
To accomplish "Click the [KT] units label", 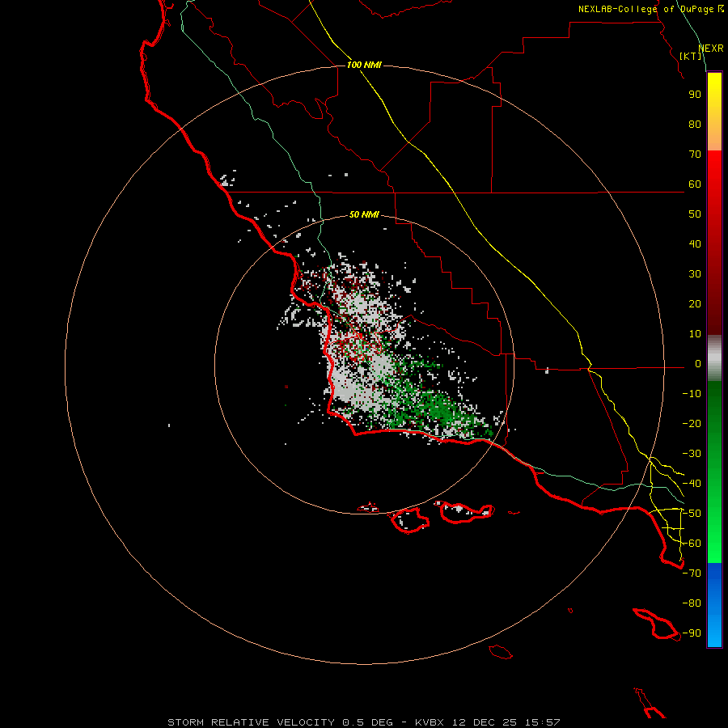I will (x=691, y=56).
